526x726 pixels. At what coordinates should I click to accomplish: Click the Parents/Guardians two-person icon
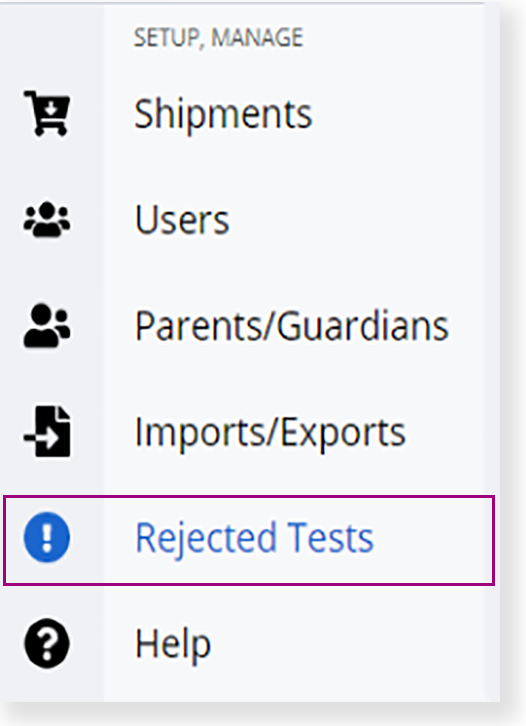[x=47, y=325]
